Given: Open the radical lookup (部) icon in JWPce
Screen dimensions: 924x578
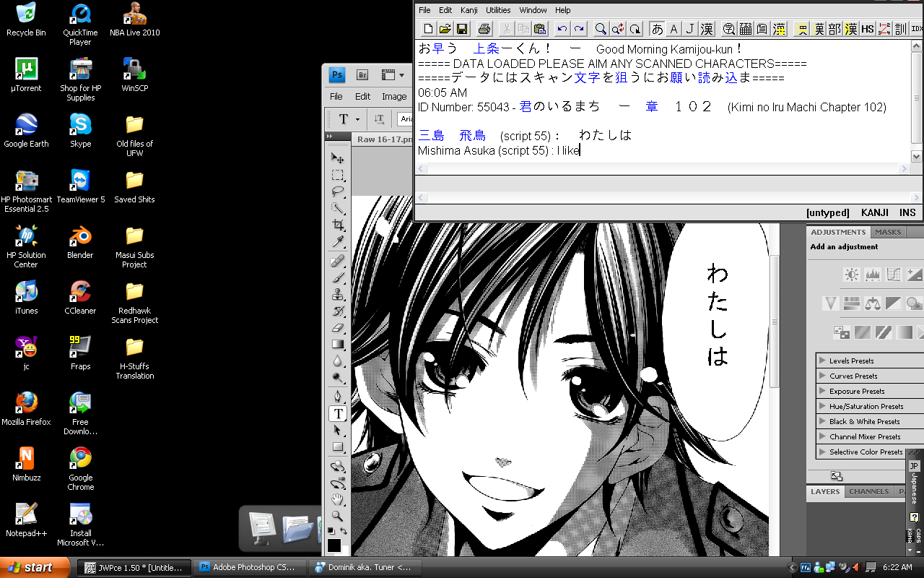Looking at the screenshot, I should [835, 29].
